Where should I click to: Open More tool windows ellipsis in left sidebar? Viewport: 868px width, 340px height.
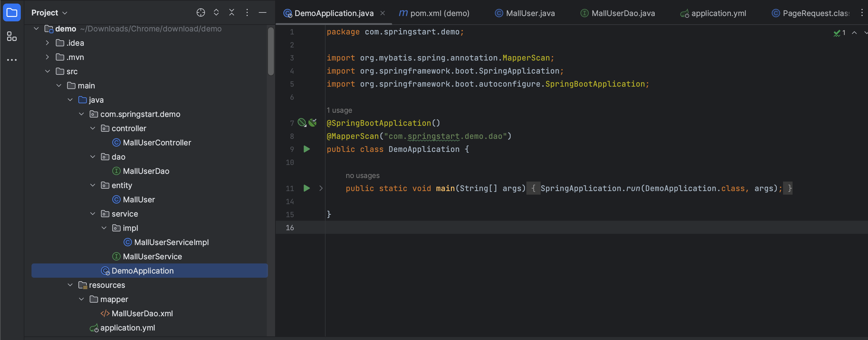click(x=12, y=60)
